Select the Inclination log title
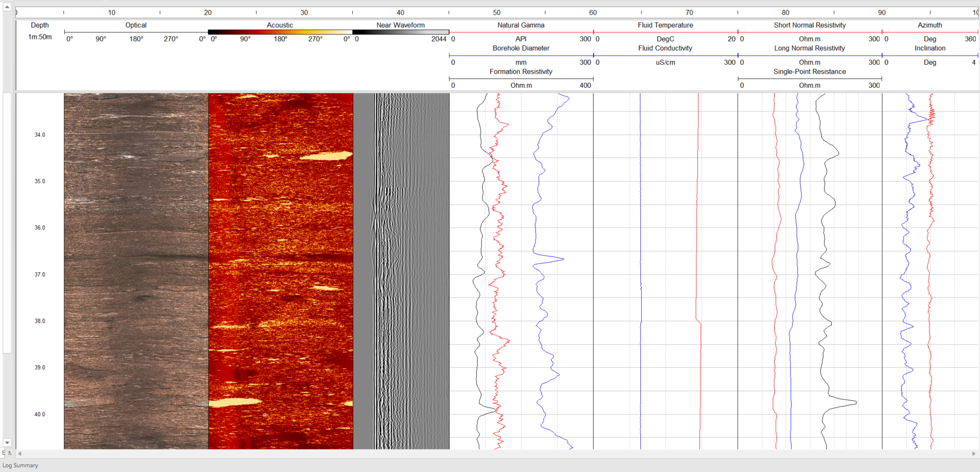The height and width of the screenshot is (472, 980). coord(930,48)
